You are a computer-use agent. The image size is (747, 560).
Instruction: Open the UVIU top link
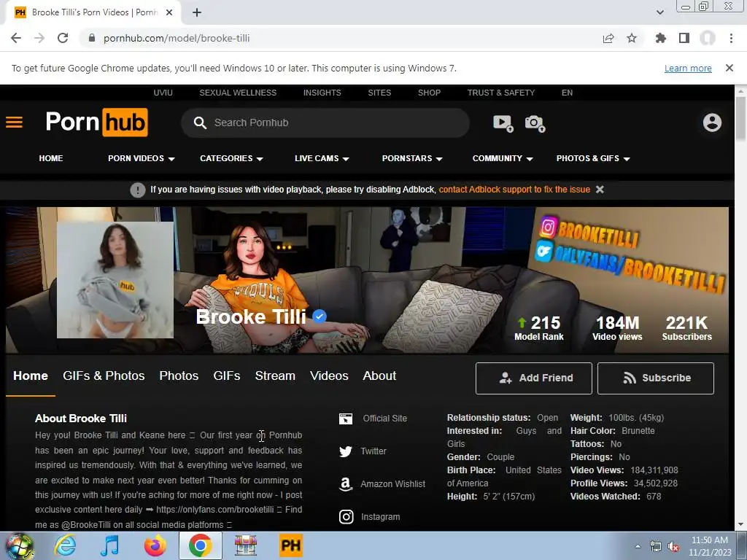click(163, 93)
